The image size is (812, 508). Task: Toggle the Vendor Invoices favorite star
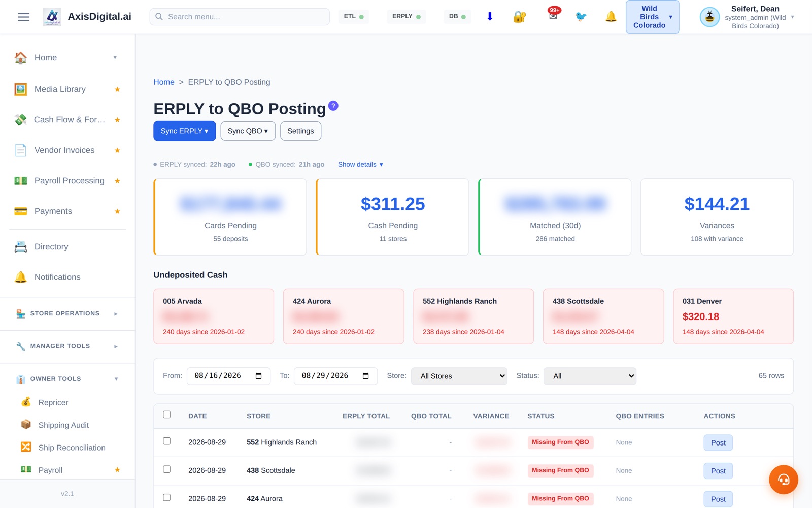[x=117, y=150]
